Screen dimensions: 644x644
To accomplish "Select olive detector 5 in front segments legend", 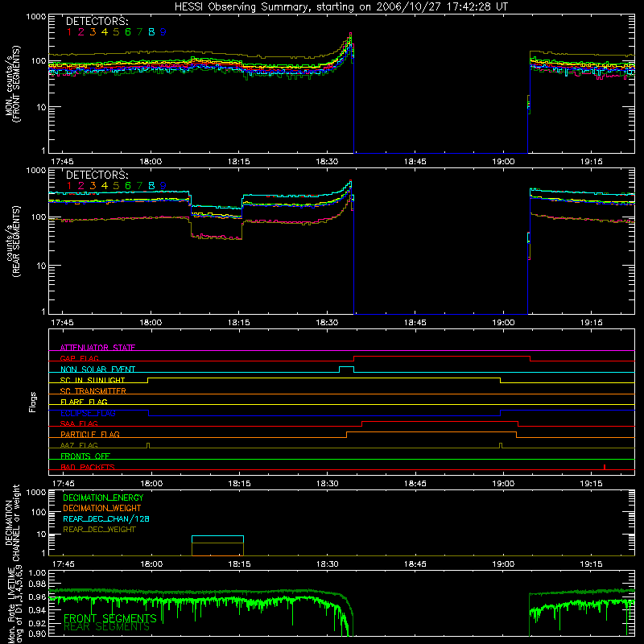I will (x=116, y=32).
